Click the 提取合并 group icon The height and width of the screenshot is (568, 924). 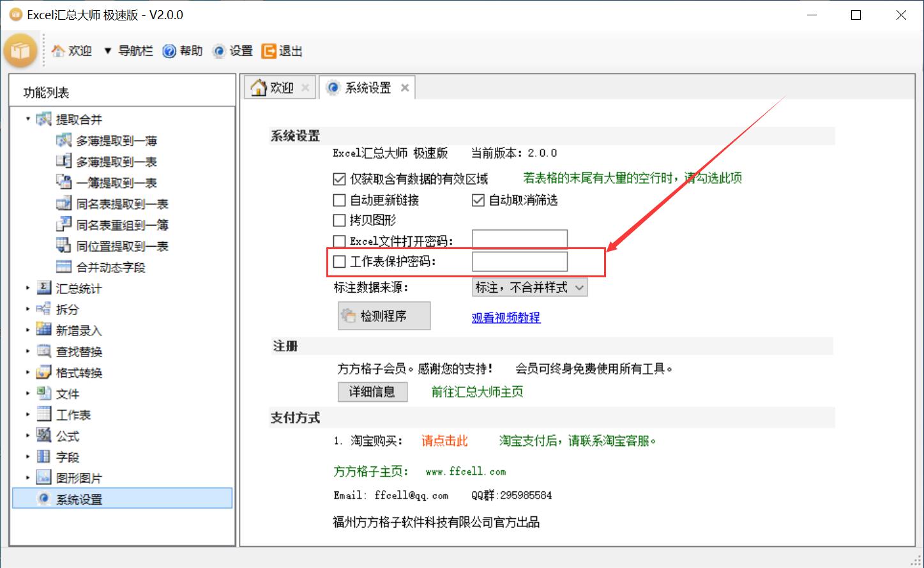[x=44, y=119]
